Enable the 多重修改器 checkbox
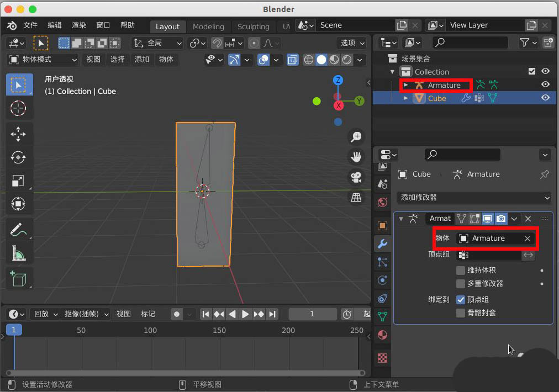This screenshot has width=559, height=392. click(460, 284)
